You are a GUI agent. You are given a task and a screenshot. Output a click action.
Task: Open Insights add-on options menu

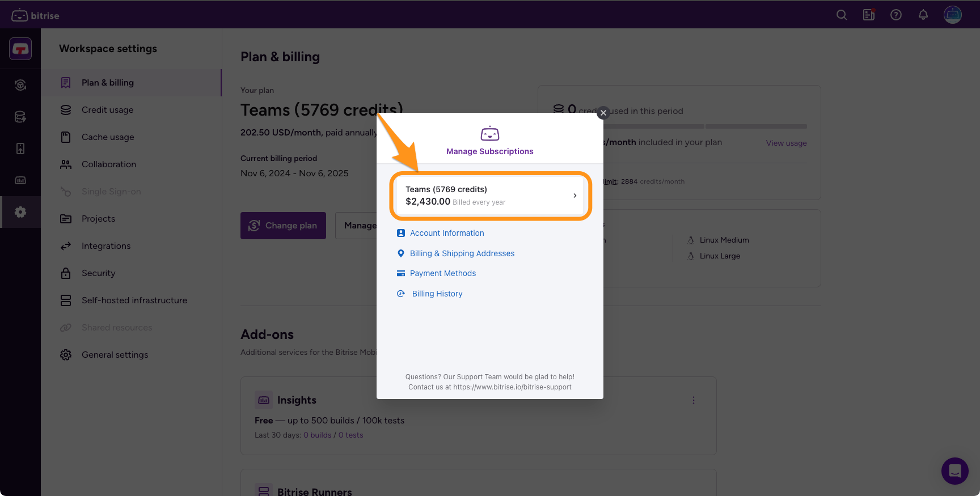[693, 400]
